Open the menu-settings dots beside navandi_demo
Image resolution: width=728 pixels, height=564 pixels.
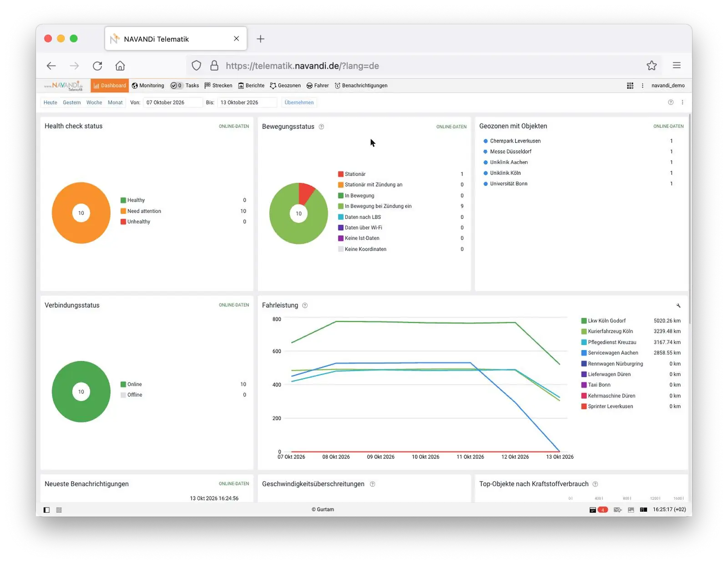click(642, 86)
